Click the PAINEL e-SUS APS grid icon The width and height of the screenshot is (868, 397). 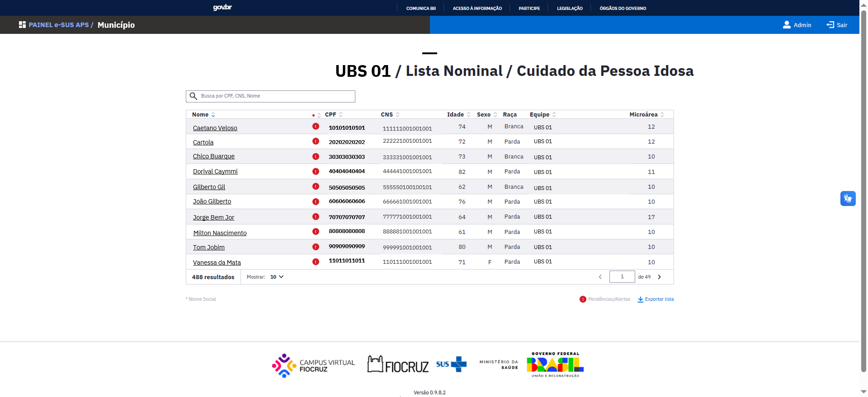coord(22,25)
